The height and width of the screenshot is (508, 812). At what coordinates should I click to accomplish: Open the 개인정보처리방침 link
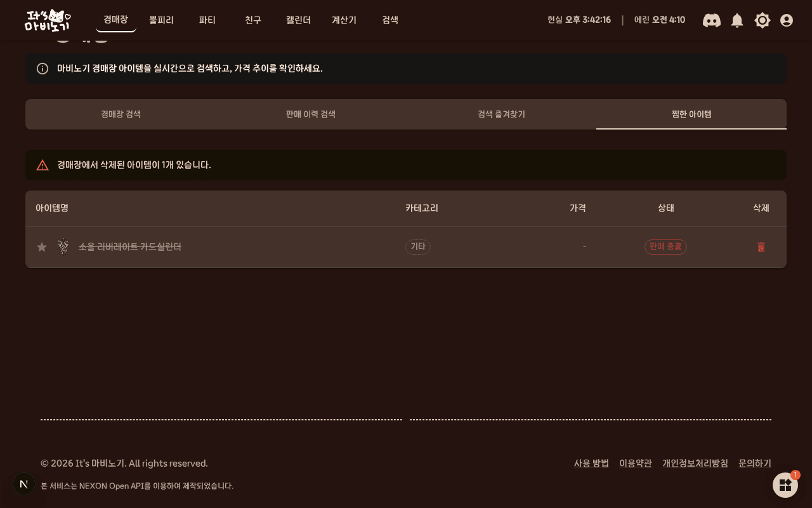695,464
